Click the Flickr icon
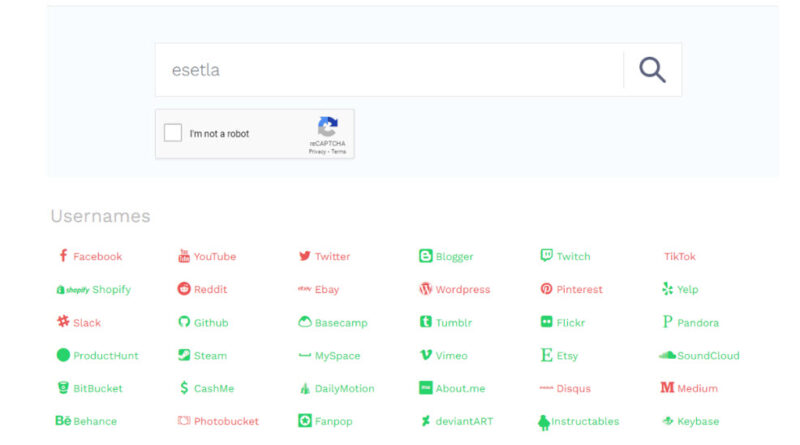The height and width of the screenshot is (445, 800). click(x=546, y=322)
